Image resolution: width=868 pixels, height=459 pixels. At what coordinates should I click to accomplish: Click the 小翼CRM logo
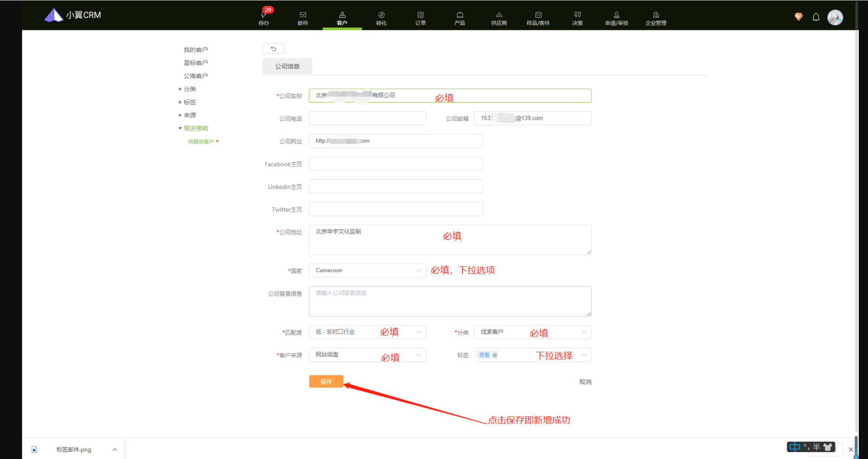tap(73, 15)
